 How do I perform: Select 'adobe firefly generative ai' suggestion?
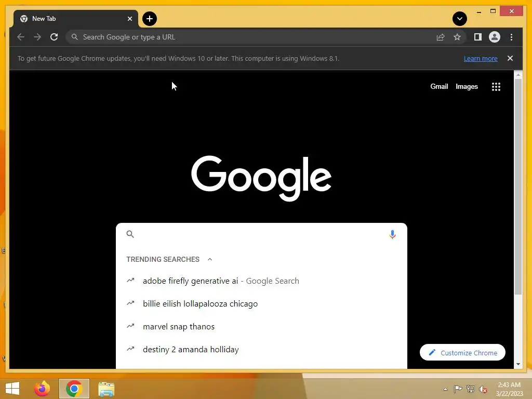tap(261, 281)
